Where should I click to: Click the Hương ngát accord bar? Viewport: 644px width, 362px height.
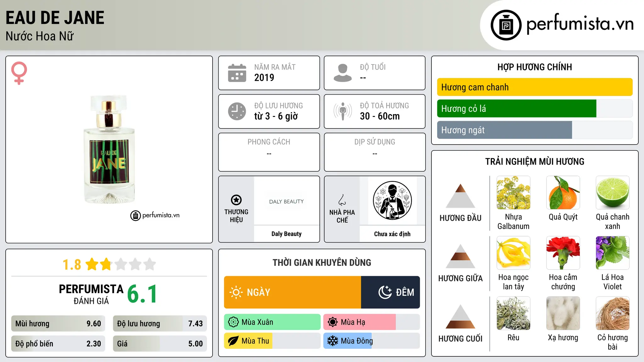point(535,130)
